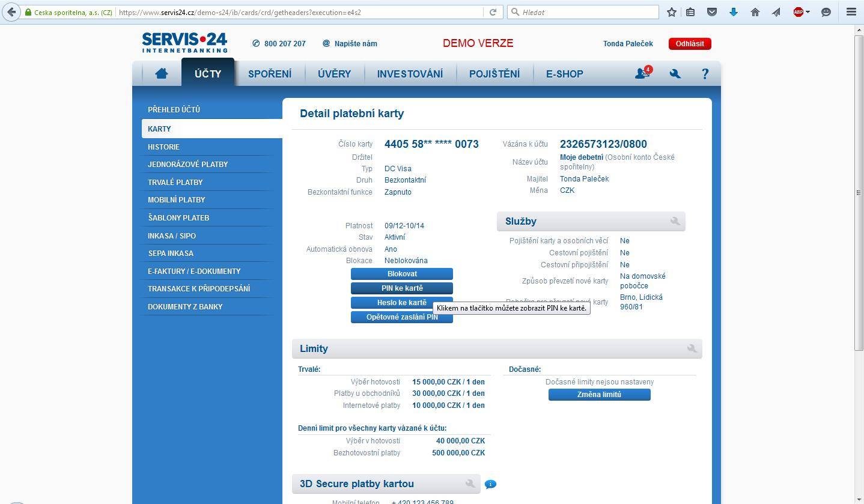The width and height of the screenshot is (864, 504).
Task: Open the Tonda Paleček user name link
Action: (628, 43)
